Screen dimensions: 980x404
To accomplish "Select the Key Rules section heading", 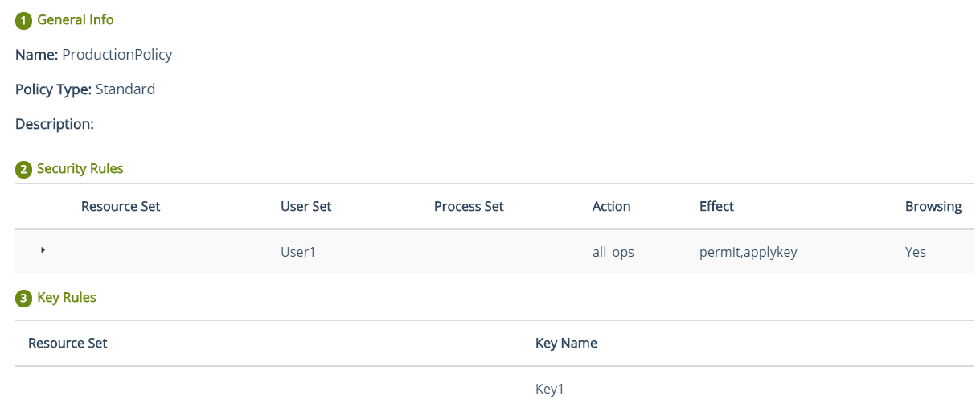I will [67, 298].
